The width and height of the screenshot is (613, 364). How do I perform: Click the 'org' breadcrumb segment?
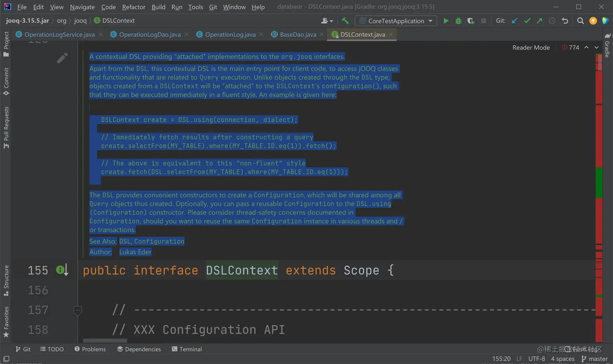[x=62, y=21]
